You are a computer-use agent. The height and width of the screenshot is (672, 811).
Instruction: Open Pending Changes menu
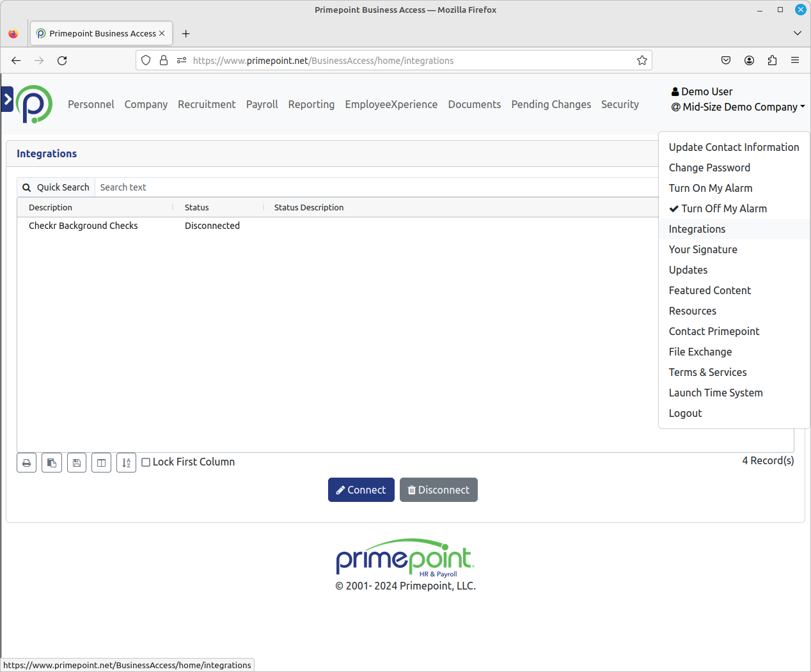[551, 104]
